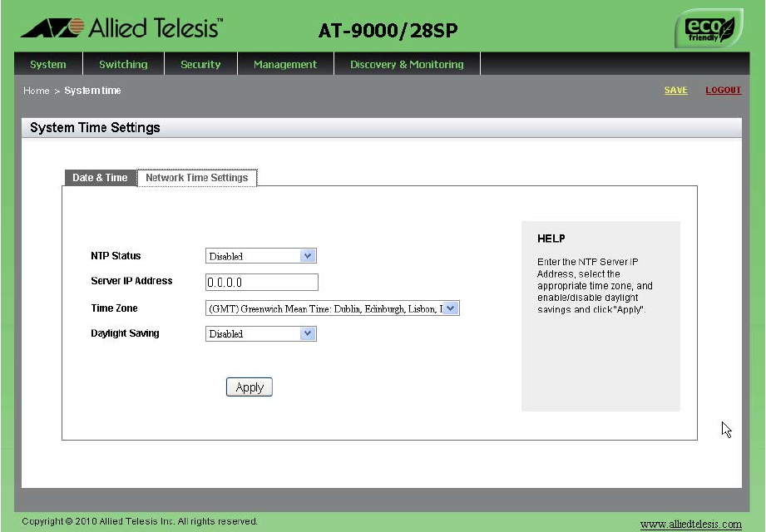Click the System time breadcrumb text

[x=92, y=91]
